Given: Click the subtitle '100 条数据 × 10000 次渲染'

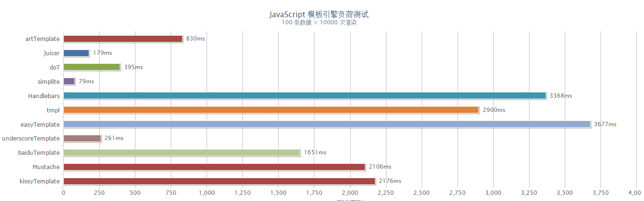Looking at the screenshot, I should pyautogui.click(x=319, y=22).
